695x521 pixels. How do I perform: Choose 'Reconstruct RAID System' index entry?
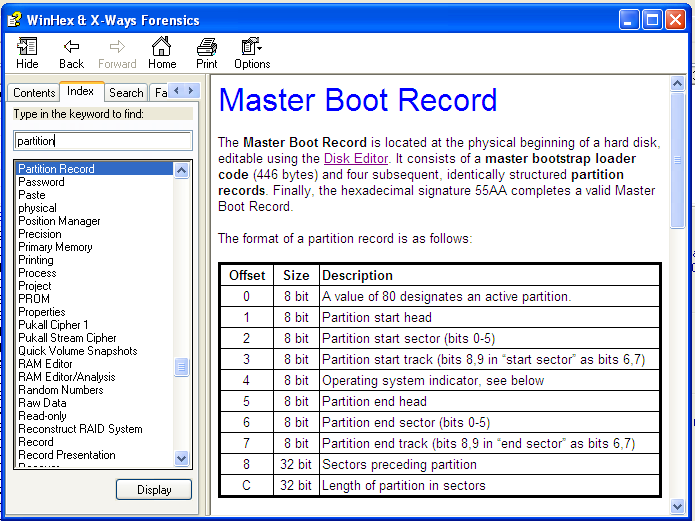[80, 429]
